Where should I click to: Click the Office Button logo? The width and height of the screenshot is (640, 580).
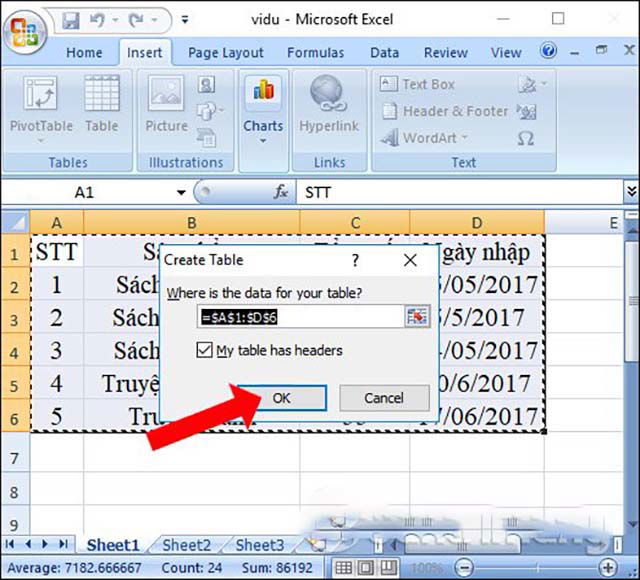(x=24, y=32)
